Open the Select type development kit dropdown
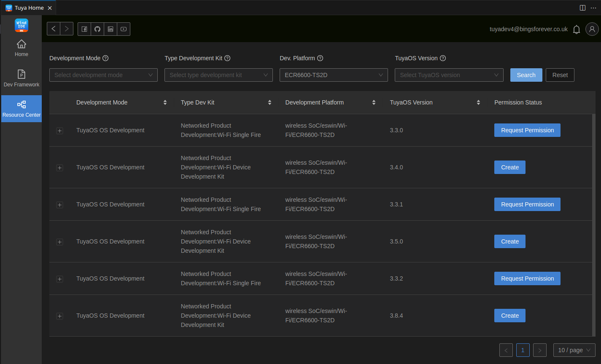Image resolution: width=601 pixels, height=364 pixels. pyautogui.click(x=218, y=75)
